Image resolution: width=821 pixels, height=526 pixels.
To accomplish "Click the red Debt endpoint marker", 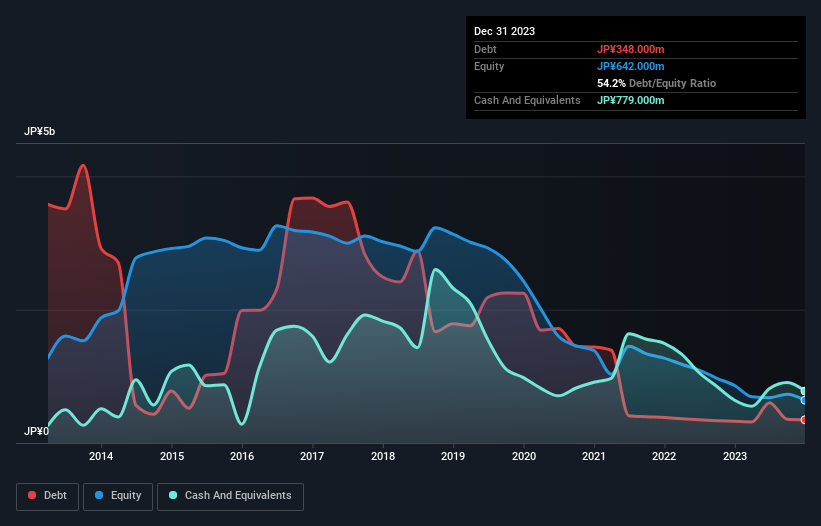I will (804, 420).
